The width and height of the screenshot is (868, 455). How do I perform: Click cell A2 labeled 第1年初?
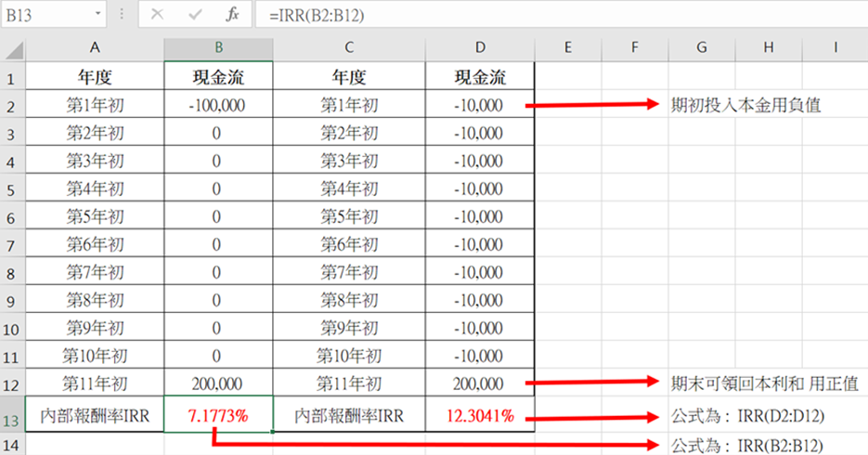pyautogui.click(x=95, y=104)
